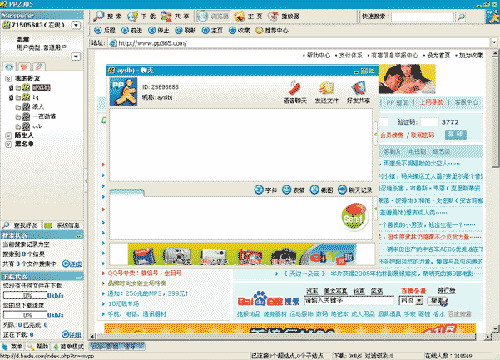
Task: Click the 加入收藏 link on webpage
Action: [x=471, y=55]
